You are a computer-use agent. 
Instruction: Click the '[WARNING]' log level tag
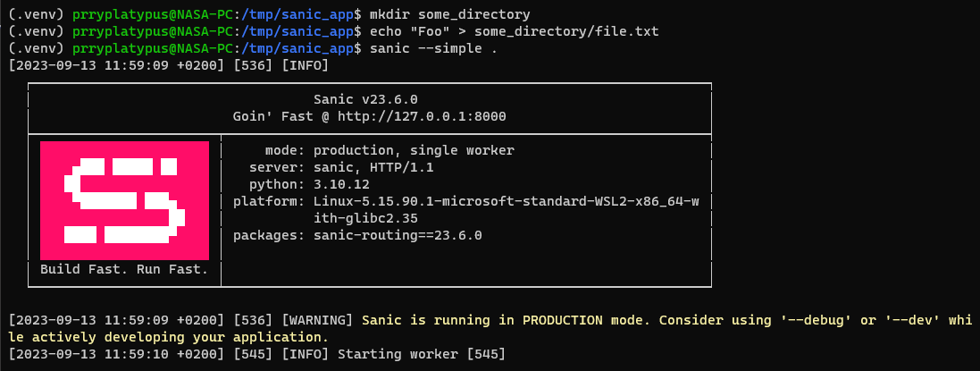[317, 320]
